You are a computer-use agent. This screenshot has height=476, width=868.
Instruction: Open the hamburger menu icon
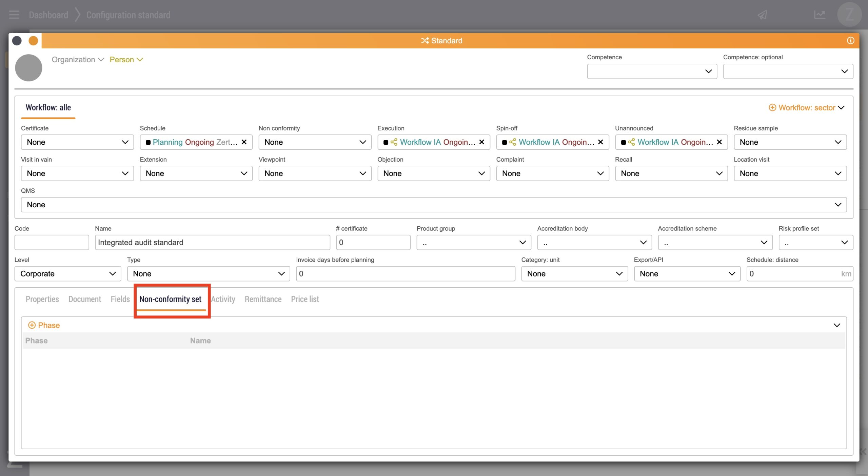14,15
